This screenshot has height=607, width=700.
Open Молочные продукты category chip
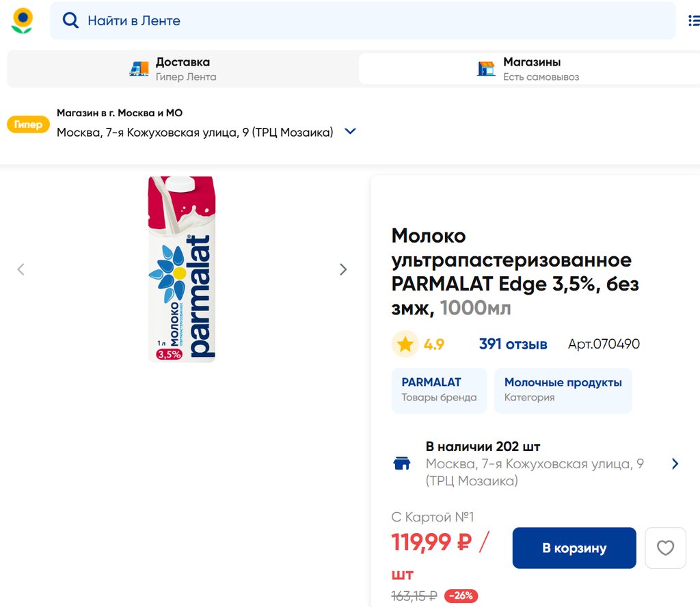coord(563,390)
